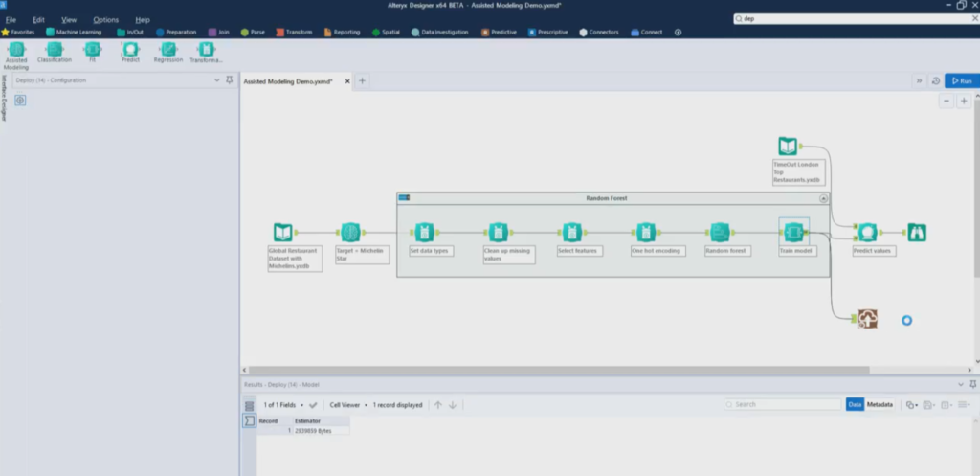The width and height of the screenshot is (980, 476).
Task: Click the Global Restaurant Dataset input node
Action: [x=283, y=233]
